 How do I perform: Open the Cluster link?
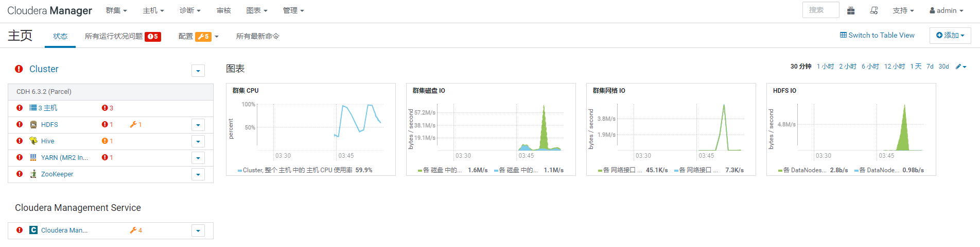tap(44, 69)
